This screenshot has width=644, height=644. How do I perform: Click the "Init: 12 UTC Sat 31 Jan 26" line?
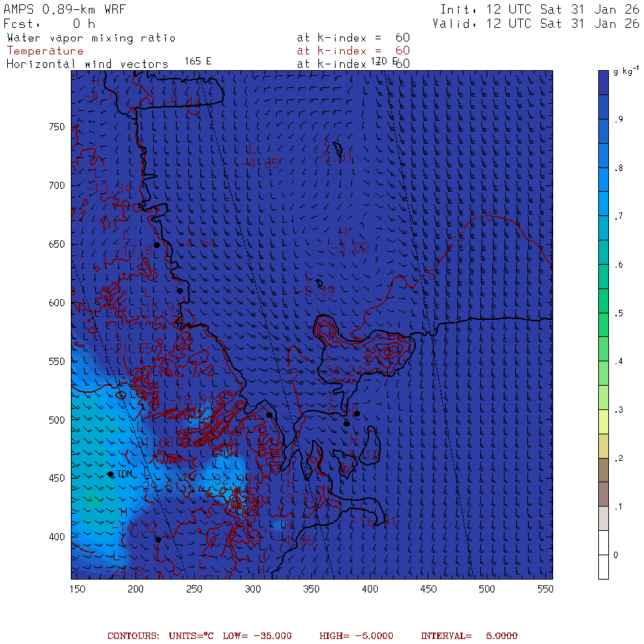540,9
